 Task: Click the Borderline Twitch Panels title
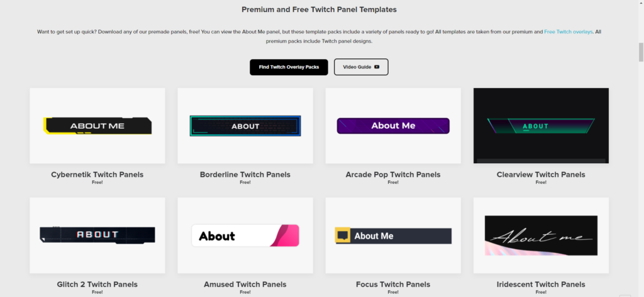tap(245, 175)
